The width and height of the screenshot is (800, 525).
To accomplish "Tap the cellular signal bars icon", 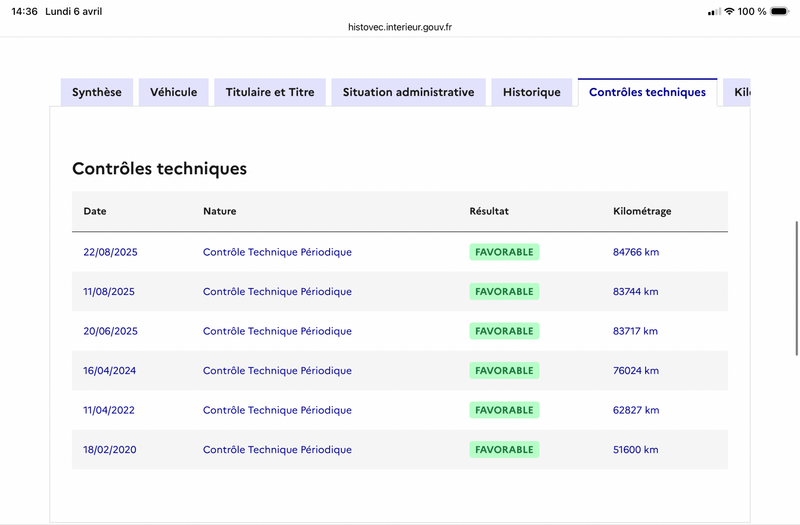I will point(713,11).
